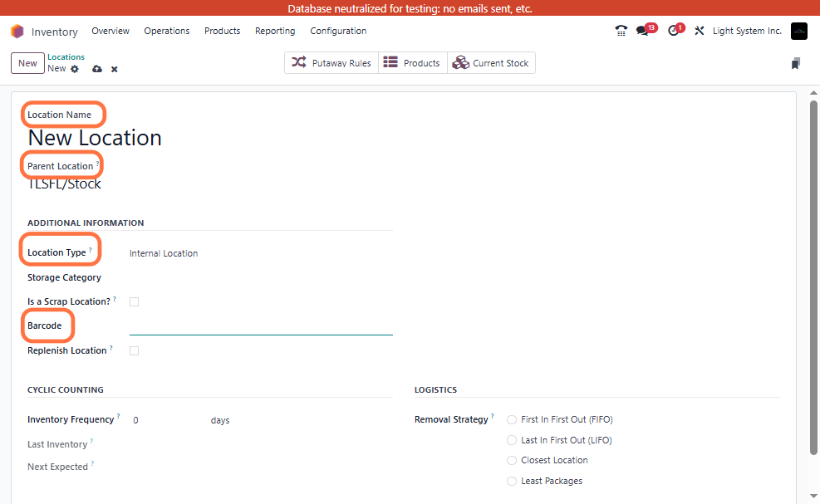Select Least Packages radio option
Image resolution: width=820 pixels, height=504 pixels.
pyautogui.click(x=512, y=481)
